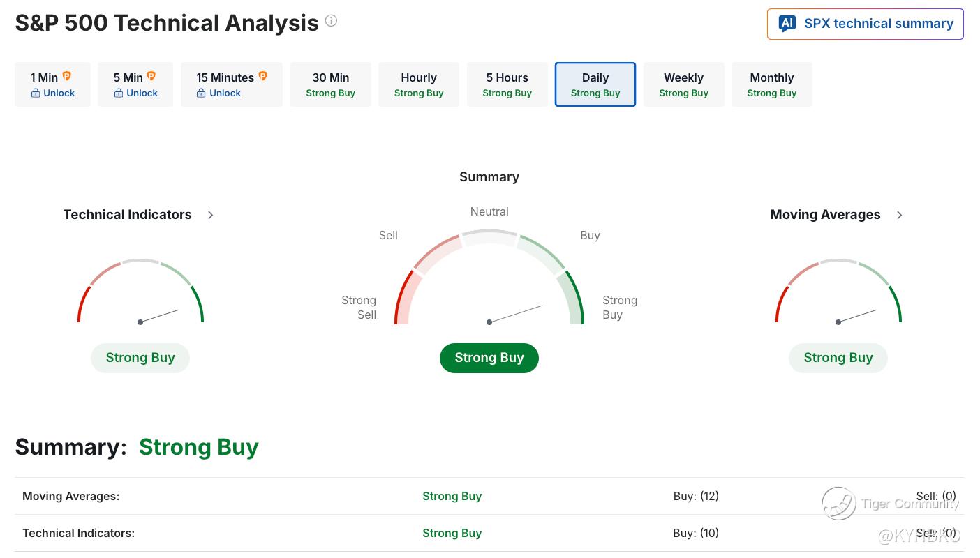Select the 30 Min timeframe tab

pos(331,84)
